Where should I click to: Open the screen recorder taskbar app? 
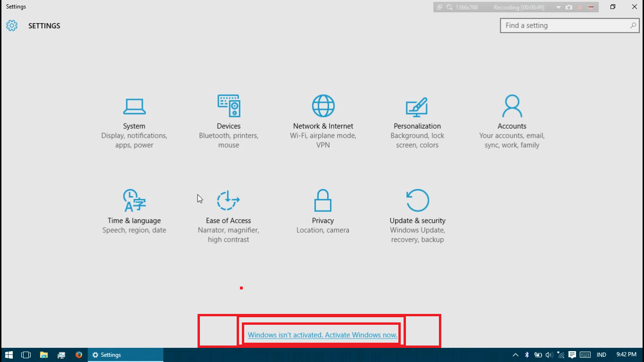(x=61, y=355)
